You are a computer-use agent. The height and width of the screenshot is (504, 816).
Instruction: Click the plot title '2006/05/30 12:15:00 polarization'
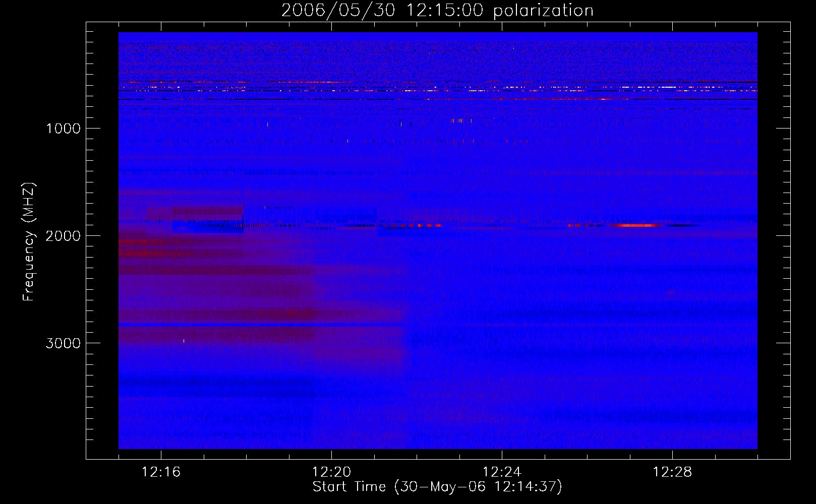[x=437, y=11]
